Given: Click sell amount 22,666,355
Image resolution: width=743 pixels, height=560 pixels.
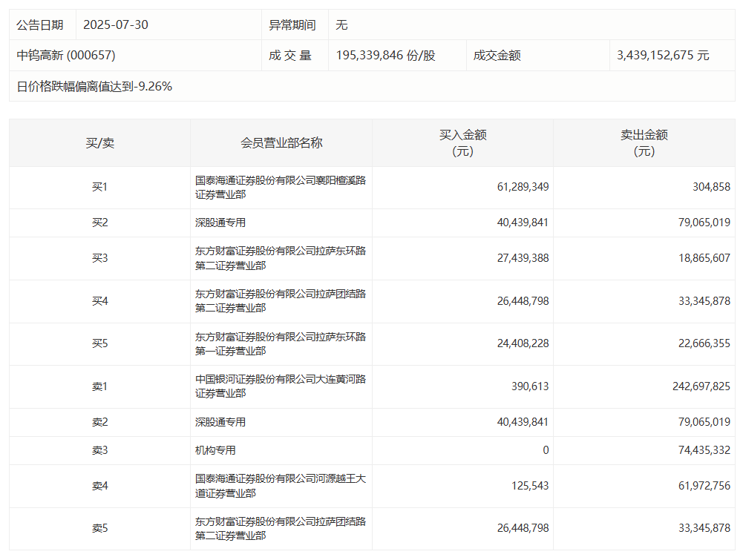Looking at the screenshot, I should (x=704, y=343).
